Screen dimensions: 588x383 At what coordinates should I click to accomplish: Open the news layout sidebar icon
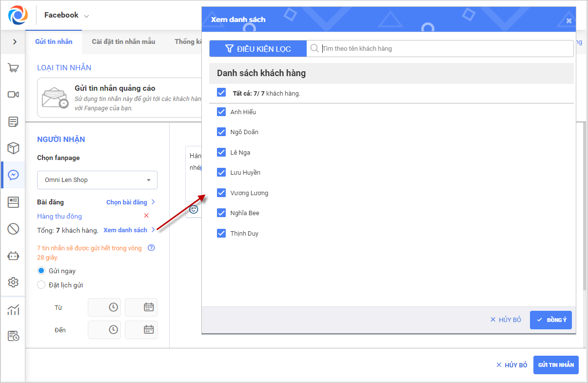pyautogui.click(x=13, y=202)
